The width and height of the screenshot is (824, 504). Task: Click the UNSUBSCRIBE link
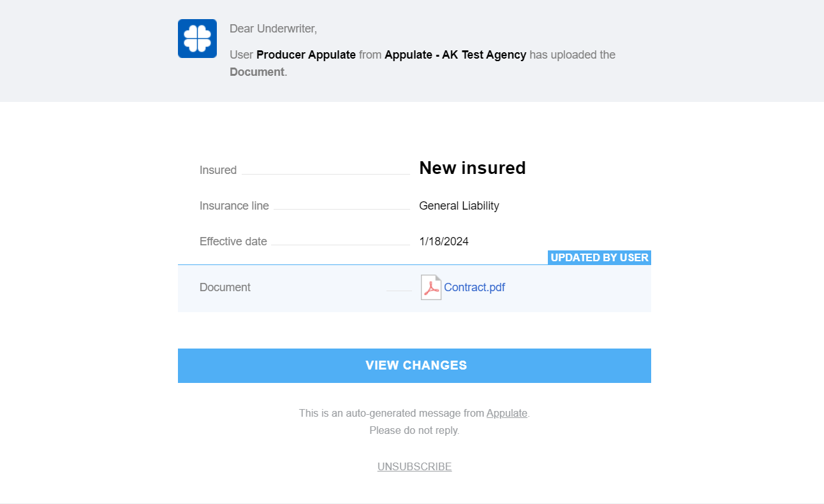coord(415,466)
